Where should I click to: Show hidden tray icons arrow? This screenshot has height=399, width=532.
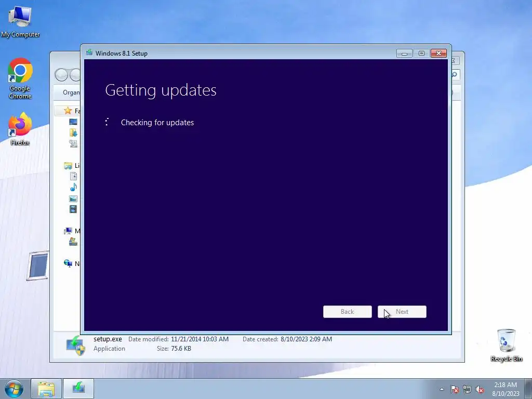coord(442,389)
